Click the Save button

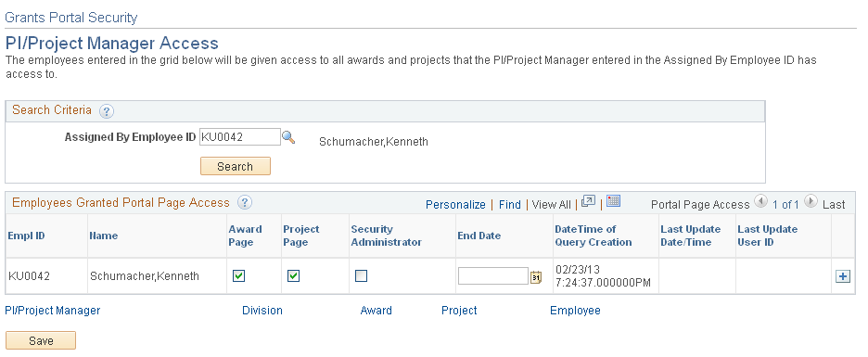click(x=41, y=340)
